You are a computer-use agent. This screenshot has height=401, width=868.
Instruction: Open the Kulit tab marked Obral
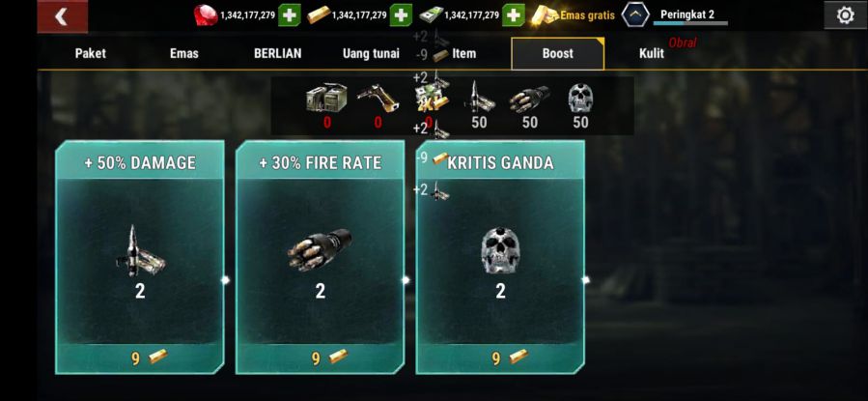(x=652, y=54)
